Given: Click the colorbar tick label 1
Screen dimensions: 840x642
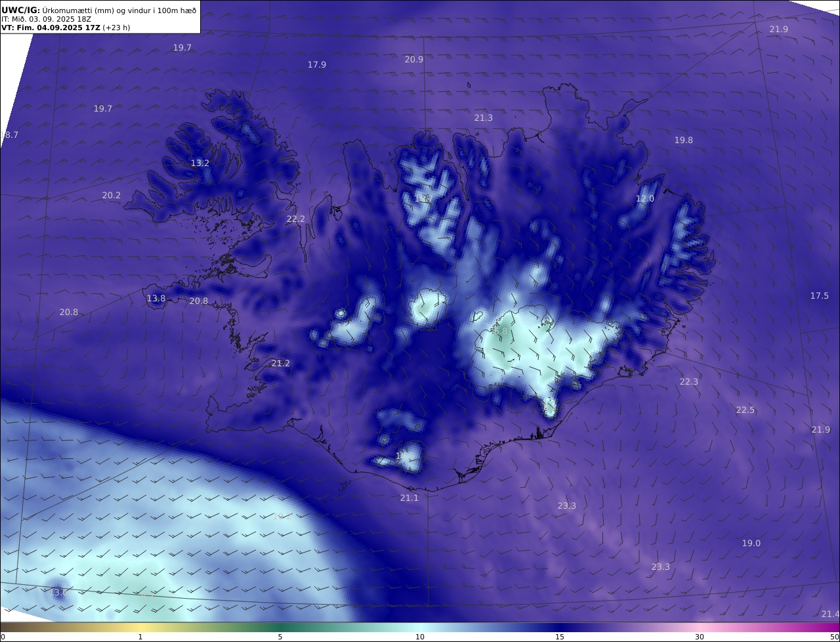Looking at the screenshot, I should point(140,637).
